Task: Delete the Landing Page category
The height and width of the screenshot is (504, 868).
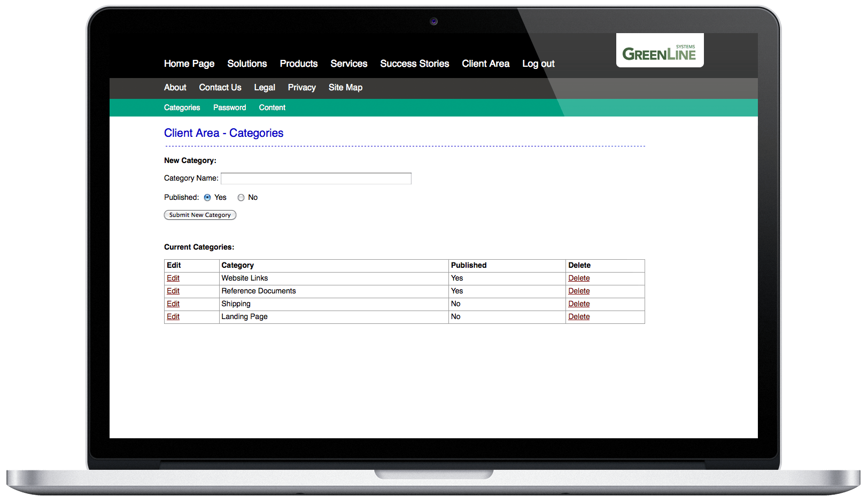Action: [579, 316]
